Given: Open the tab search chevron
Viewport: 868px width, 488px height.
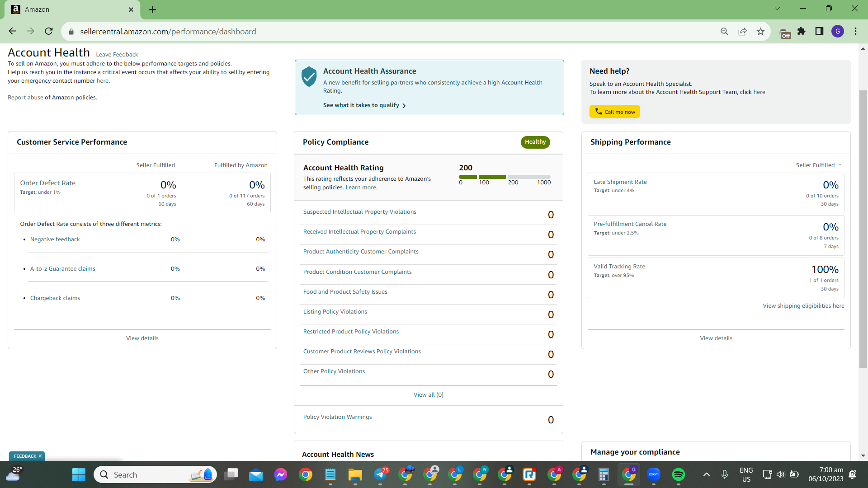Looking at the screenshot, I should coord(777,9).
